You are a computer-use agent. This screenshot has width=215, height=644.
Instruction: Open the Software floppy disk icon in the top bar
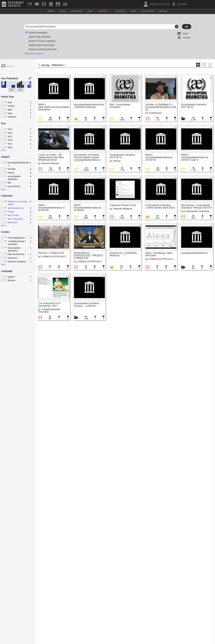pyautogui.click(x=58, y=4)
